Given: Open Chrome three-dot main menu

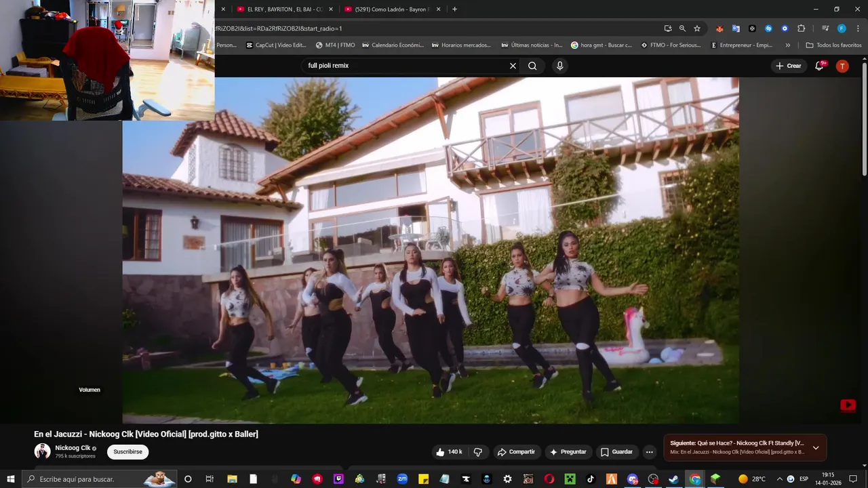Looking at the screenshot, I should point(856,28).
